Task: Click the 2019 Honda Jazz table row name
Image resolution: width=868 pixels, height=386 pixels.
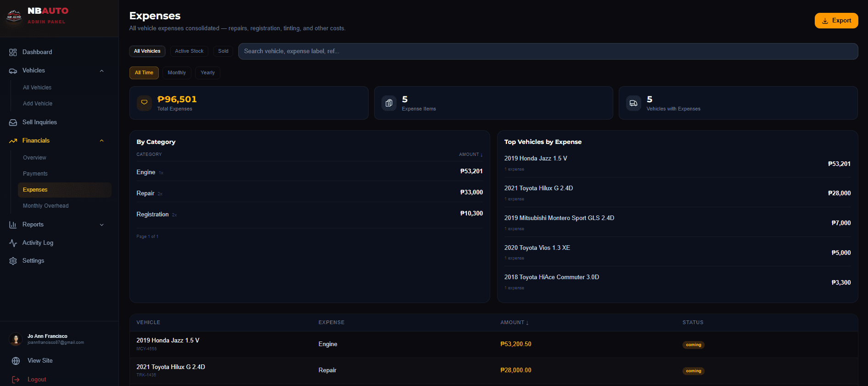Action: click(168, 341)
